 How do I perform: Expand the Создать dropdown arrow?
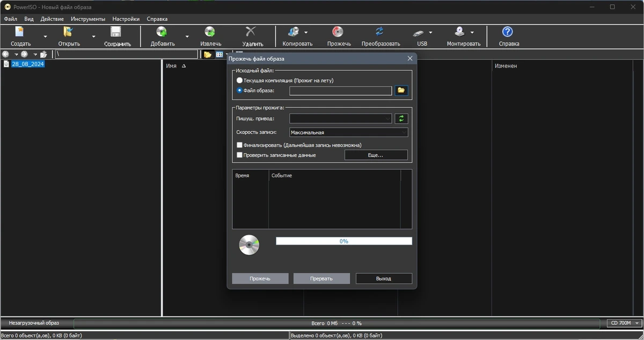[x=46, y=37]
